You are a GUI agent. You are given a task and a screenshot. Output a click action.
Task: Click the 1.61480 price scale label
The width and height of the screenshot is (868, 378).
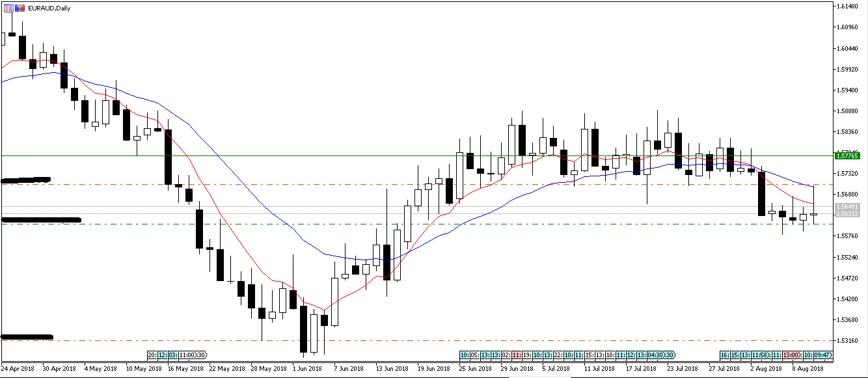847,7
